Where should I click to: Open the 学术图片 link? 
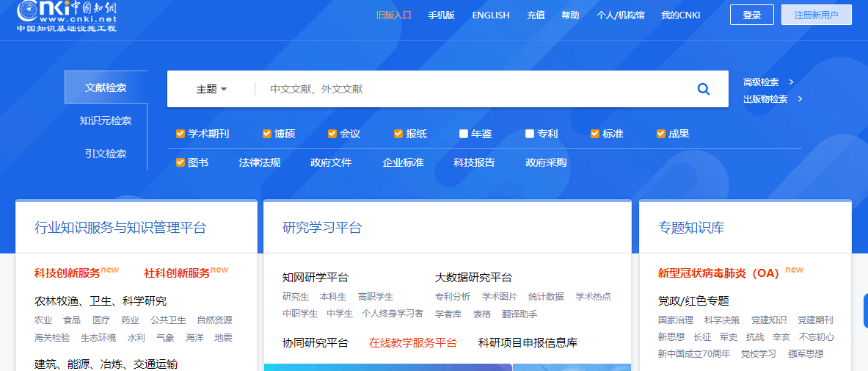pos(500,297)
